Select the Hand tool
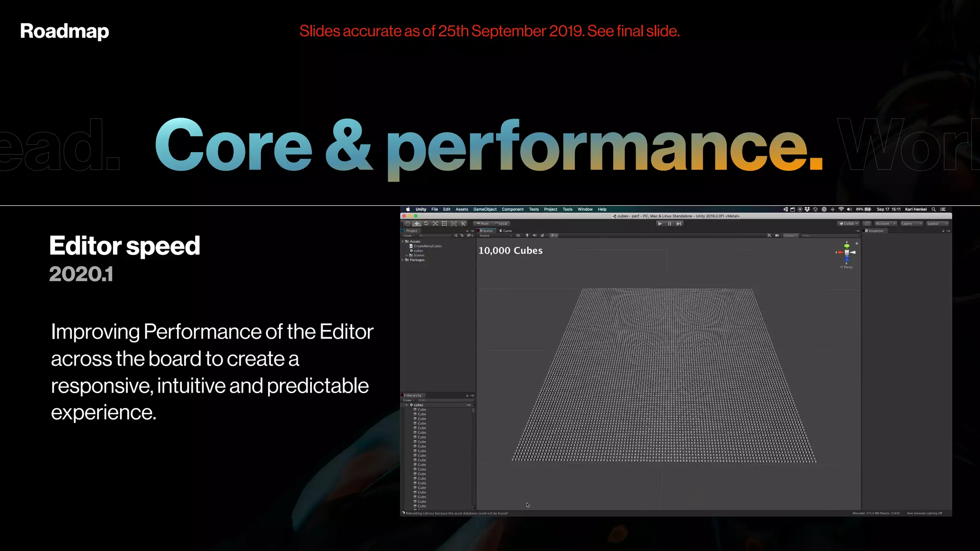Viewport: 980px width, 551px height. (x=407, y=223)
